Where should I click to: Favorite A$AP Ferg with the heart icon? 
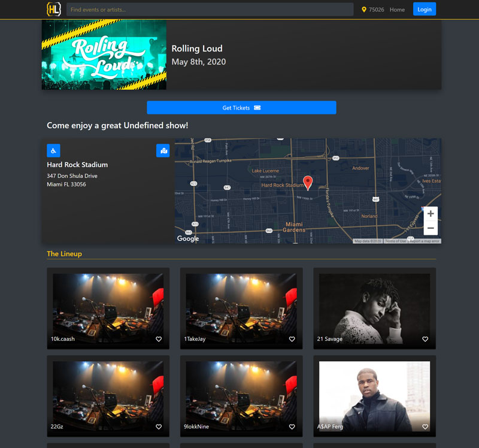tap(425, 426)
